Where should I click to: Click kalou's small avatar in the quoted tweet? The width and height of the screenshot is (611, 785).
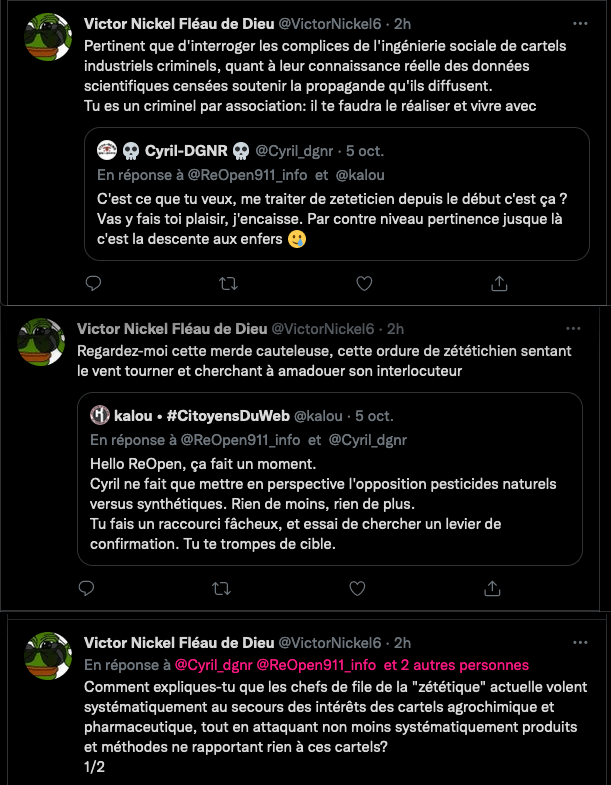tap(100, 415)
